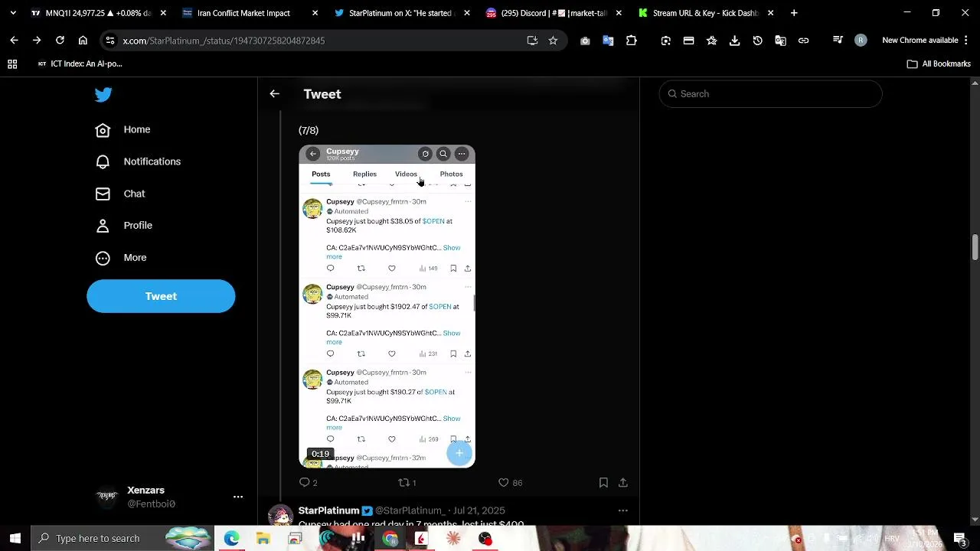
Task: Open Chat in the sidebar
Action: (x=120, y=194)
